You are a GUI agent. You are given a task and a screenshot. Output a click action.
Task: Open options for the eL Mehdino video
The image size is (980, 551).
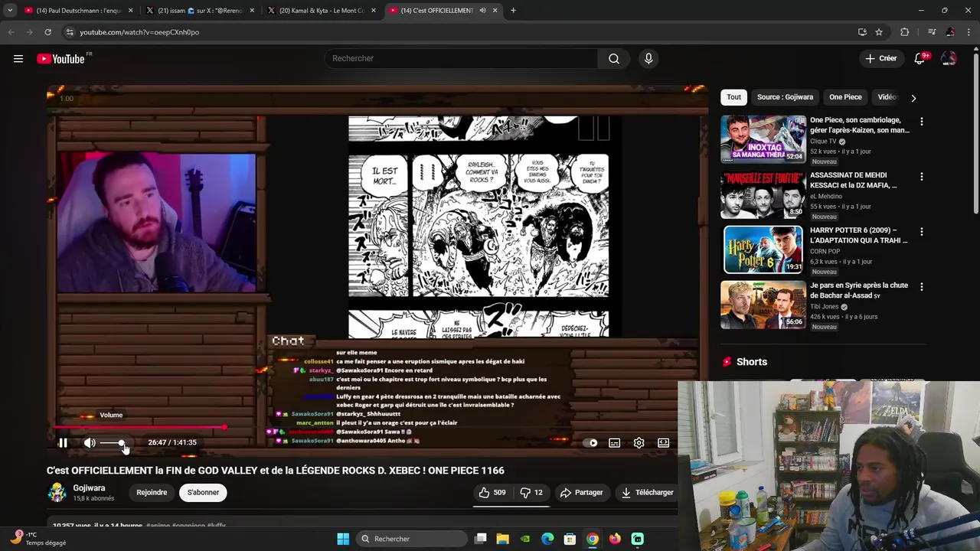click(x=921, y=177)
